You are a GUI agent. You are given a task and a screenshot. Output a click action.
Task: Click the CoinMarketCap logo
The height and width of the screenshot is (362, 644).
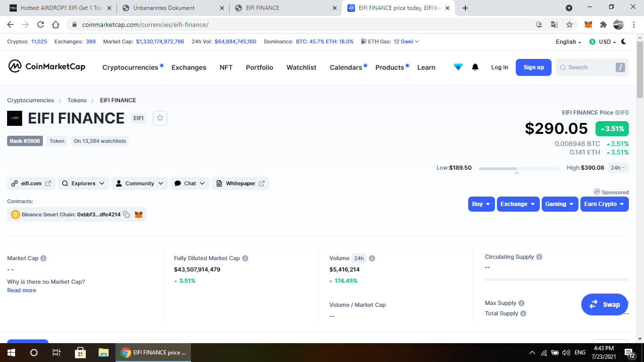point(47,67)
